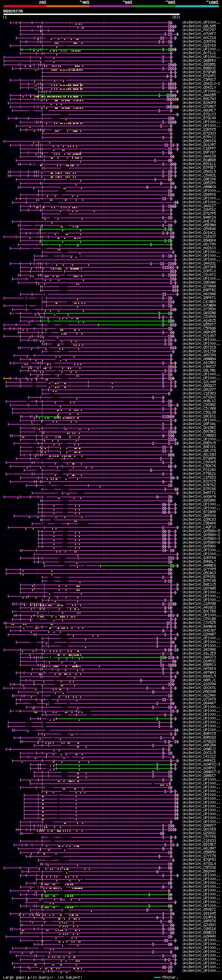Viewport: 222px width, 980px height.
Task: Click the cyan ~100% identity legend segment
Action: pos(197,7)
